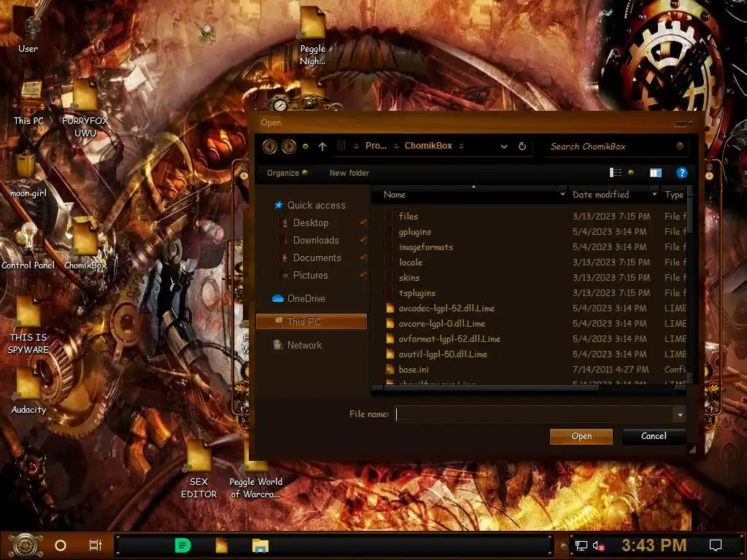Image resolution: width=747 pixels, height=560 pixels.
Task: Select the THIS IS SPYWARE folder icon
Action: (x=28, y=326)
